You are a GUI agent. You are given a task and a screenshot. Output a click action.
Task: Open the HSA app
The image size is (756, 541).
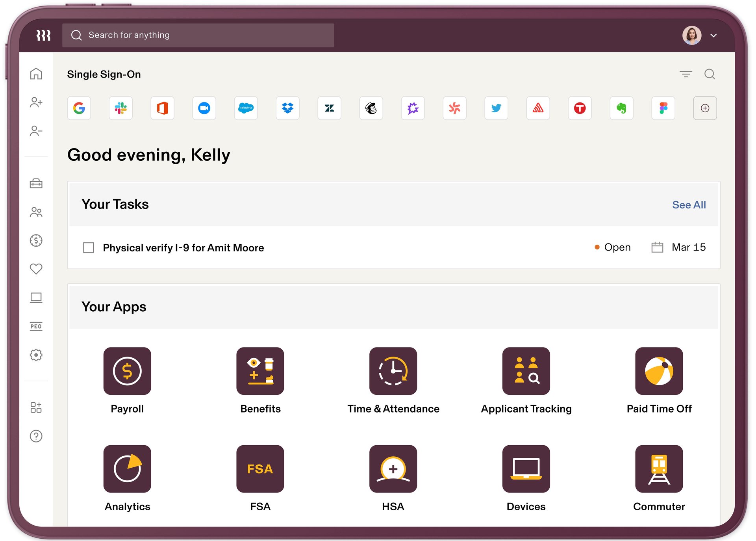click(393, 468)
